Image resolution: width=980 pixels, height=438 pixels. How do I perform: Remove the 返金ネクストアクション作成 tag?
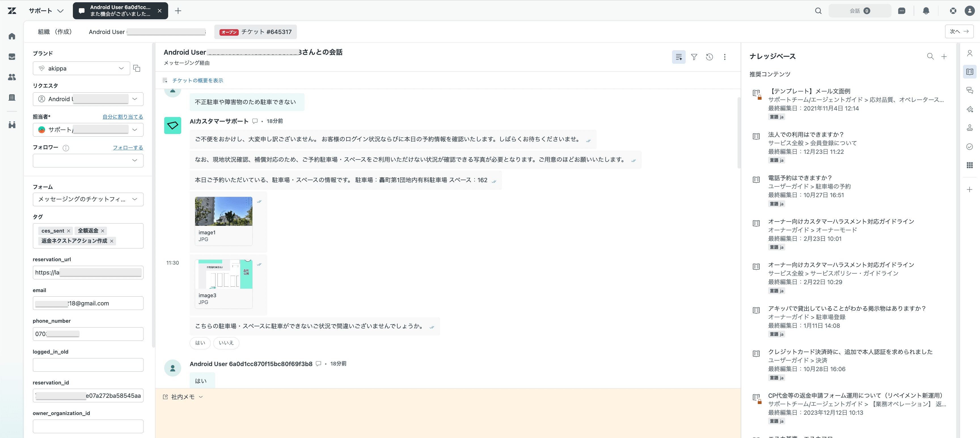tap(111, 241)
